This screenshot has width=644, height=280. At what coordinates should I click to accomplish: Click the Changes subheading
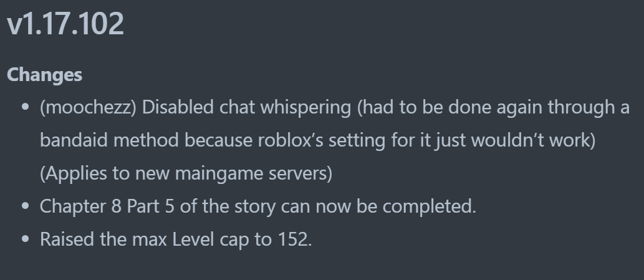click(45, 75)
